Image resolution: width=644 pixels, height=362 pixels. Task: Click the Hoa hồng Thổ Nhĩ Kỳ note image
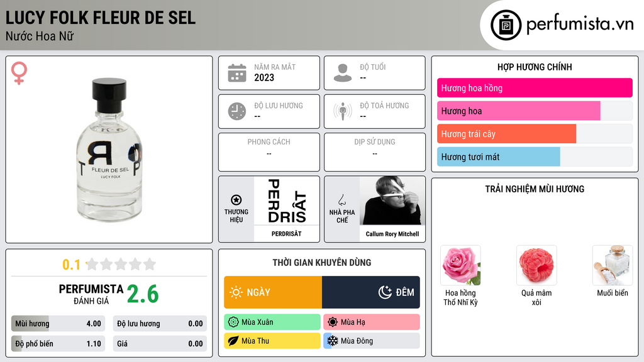460,266
